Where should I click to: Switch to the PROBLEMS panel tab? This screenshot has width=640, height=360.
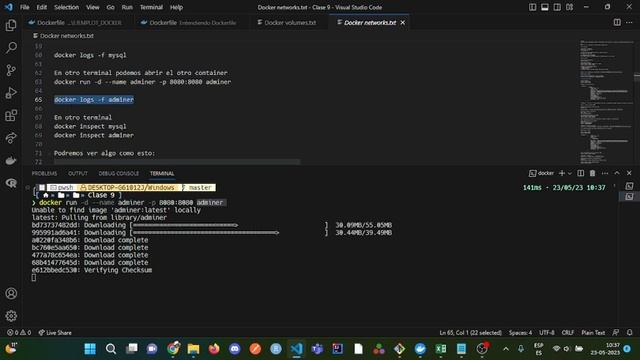coord(44,173)
